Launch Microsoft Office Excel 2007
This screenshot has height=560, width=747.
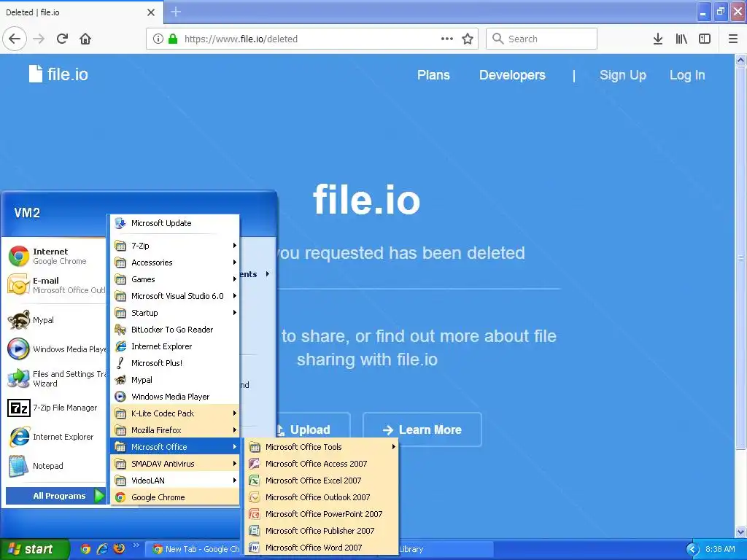pyautogui.click(x=322, y=481)
